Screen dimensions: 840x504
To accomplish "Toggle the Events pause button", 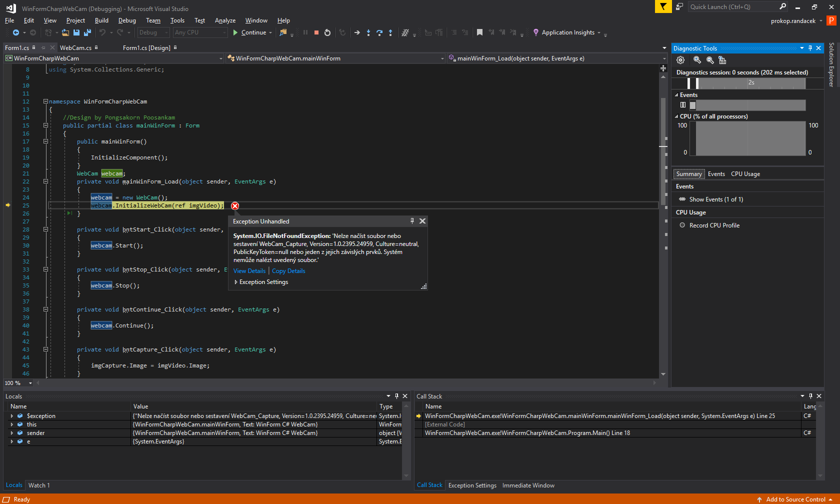I will (683, 105).
